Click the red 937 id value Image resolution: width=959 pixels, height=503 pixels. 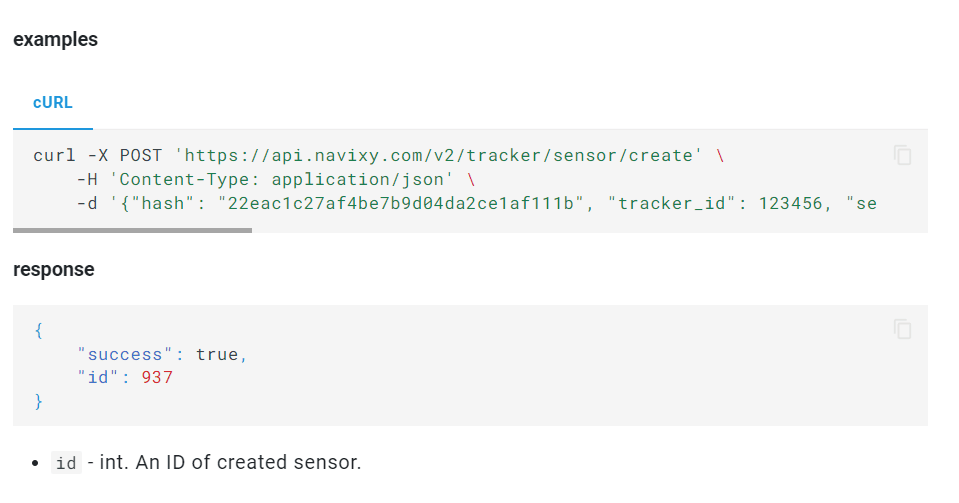coord(157,378)
